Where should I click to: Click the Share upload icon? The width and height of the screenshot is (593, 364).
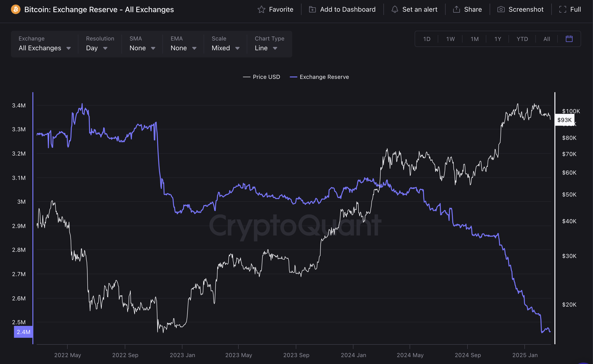[457, 9]
